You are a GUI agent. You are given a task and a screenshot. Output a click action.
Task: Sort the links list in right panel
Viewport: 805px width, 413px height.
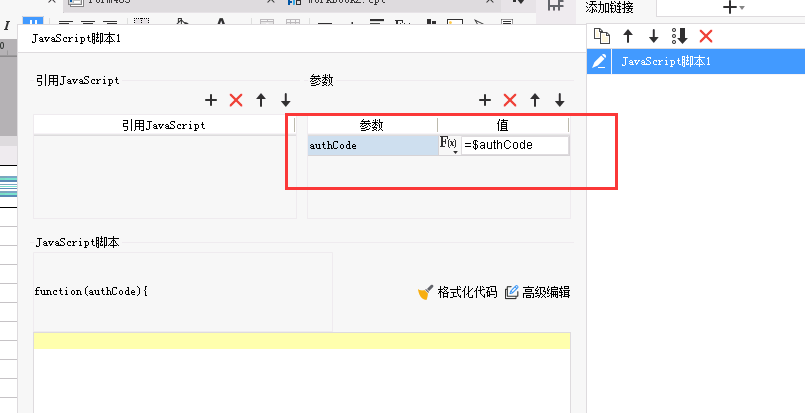coord(680,36)
